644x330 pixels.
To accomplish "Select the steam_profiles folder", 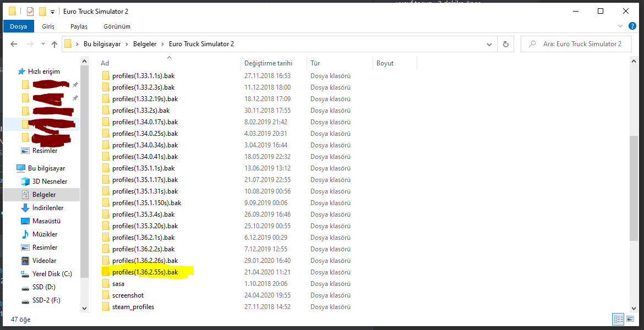I will pyautogui.click(x=133, y=306).
